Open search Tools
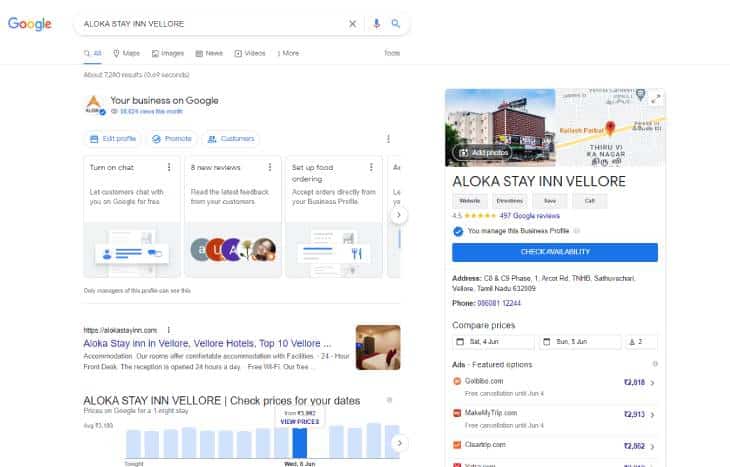 click(x=392, y=53)
